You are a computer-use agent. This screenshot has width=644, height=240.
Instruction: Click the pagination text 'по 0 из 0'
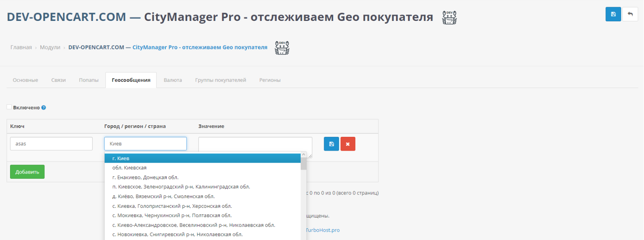(x=324, y=193)
